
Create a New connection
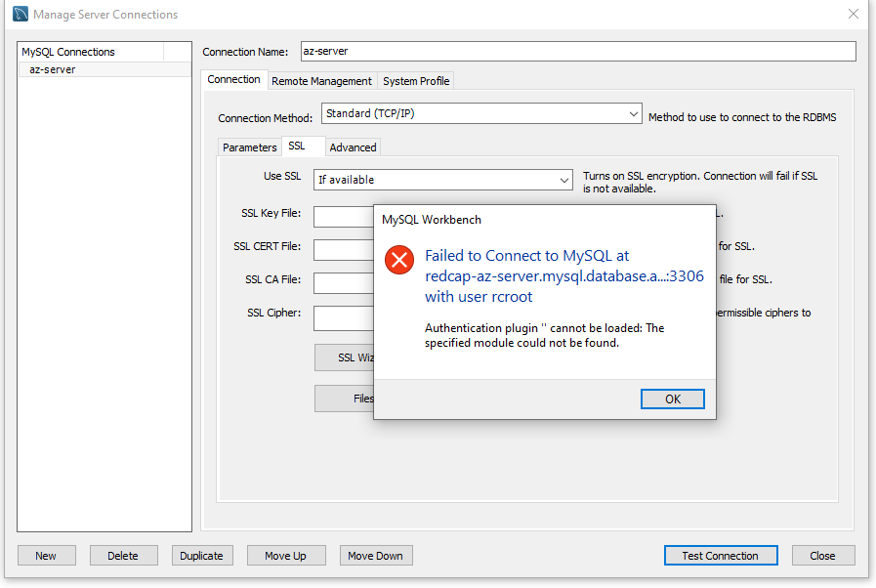[46, 556]
